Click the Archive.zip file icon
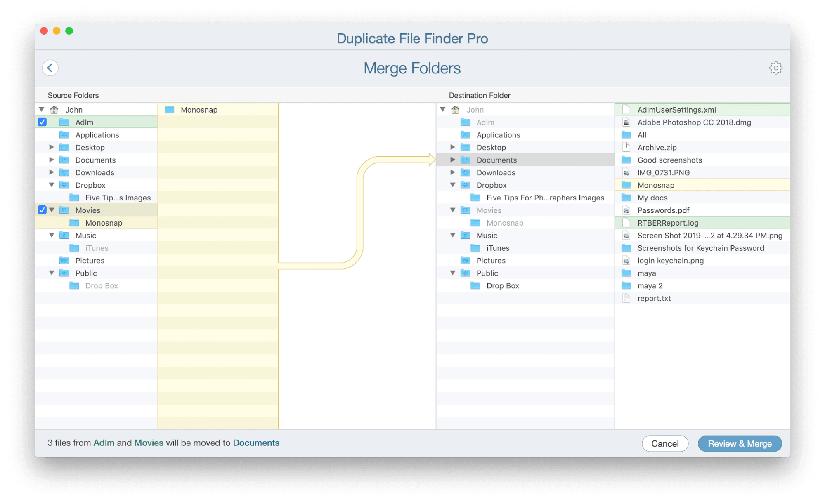 tap(626, 147)
